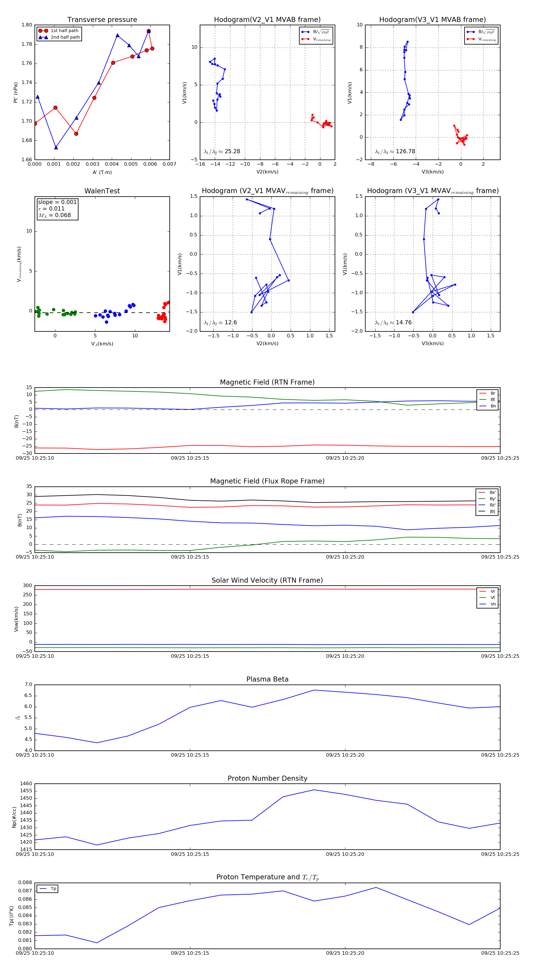Click the Hodogram V3_V1 MVAV remaining frame title
Screen dimensions: 535x980
[x=432, y=191]
